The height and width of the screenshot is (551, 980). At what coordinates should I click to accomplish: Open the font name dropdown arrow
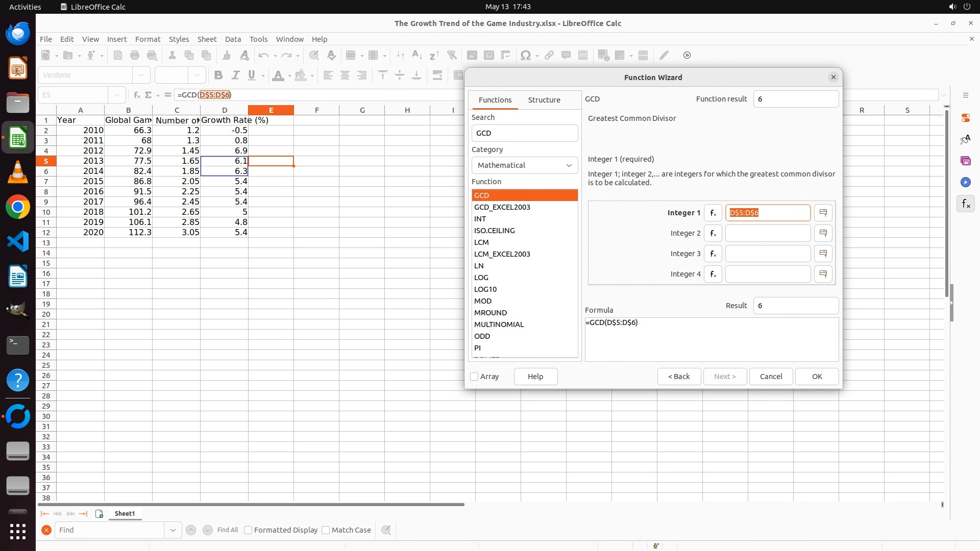[141, 75]
